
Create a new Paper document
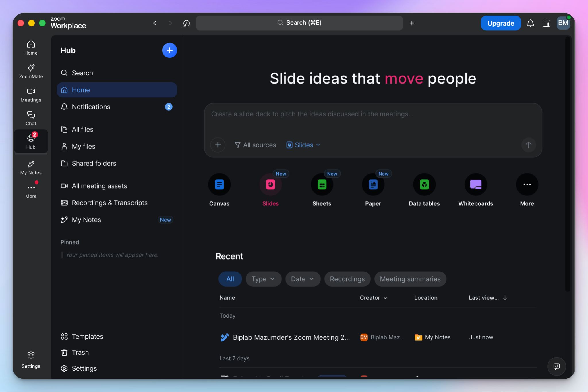tap(373, 190)
